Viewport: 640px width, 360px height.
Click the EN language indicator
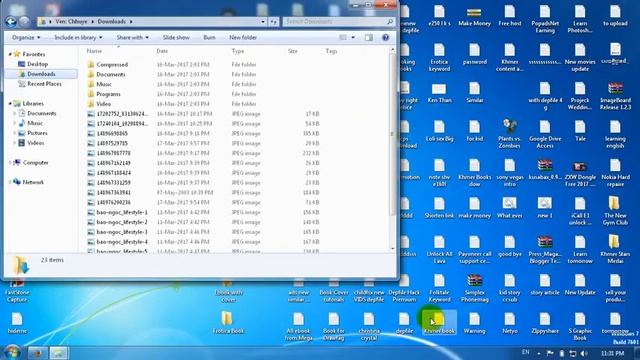[525, 352]
